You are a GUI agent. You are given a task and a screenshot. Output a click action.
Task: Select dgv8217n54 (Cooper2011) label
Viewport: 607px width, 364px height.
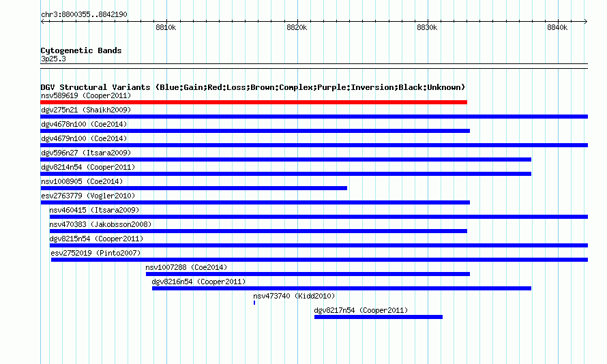point(361,310)
